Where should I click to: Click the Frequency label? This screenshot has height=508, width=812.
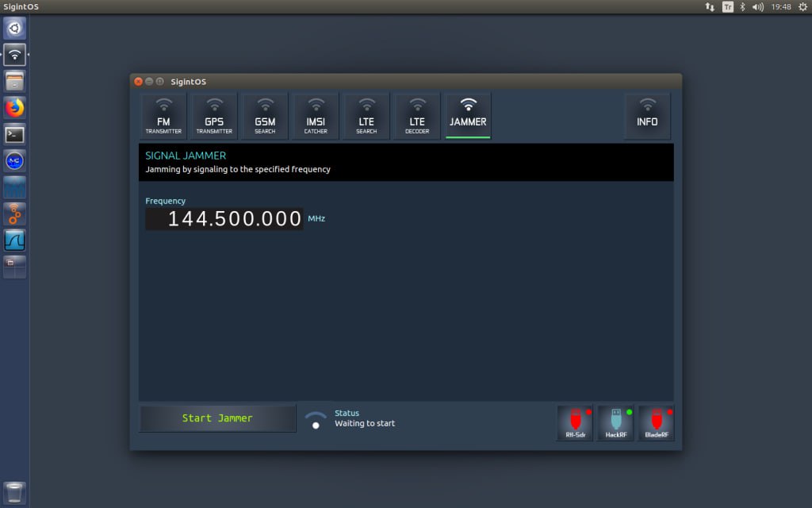(165, 201)
